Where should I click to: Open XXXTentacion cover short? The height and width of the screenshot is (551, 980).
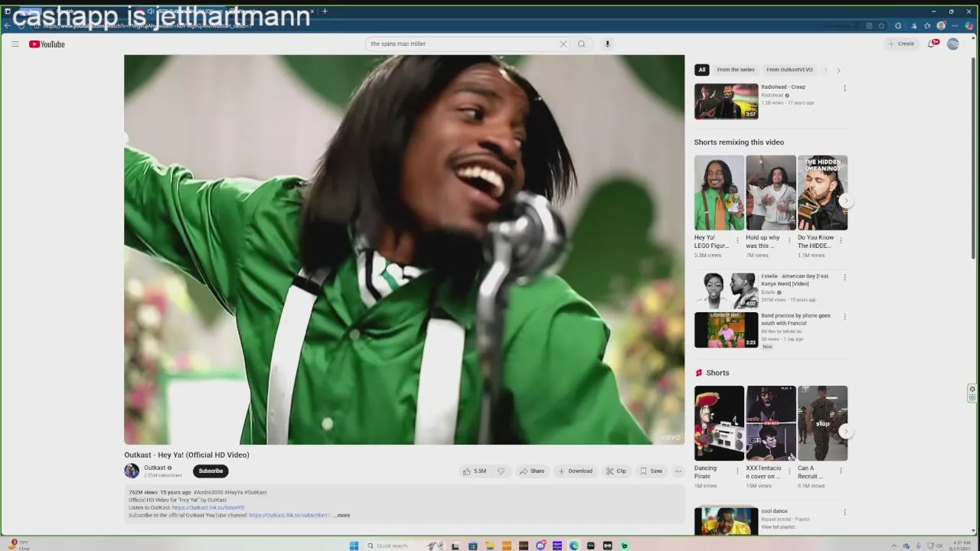pyautogui.click(x=771, y=423)
